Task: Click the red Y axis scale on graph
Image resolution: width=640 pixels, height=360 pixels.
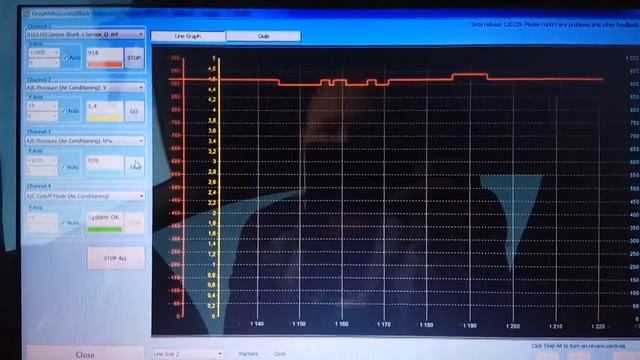Action: pyautogui.click(x=178, y=188)
